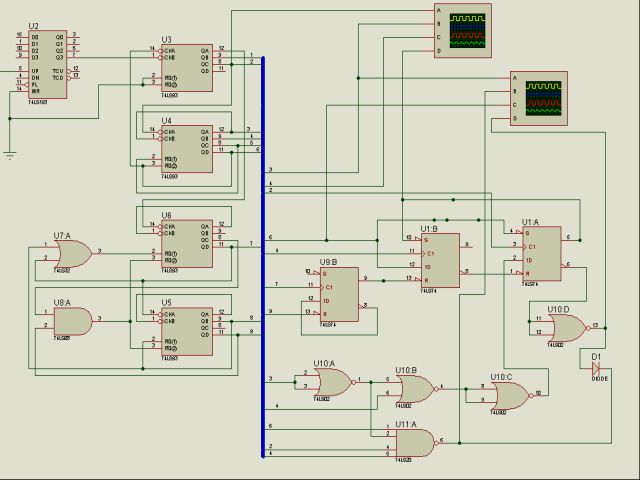Click the U6 counter component
Viewport: 640px width, 480px height.
[187, 244]
